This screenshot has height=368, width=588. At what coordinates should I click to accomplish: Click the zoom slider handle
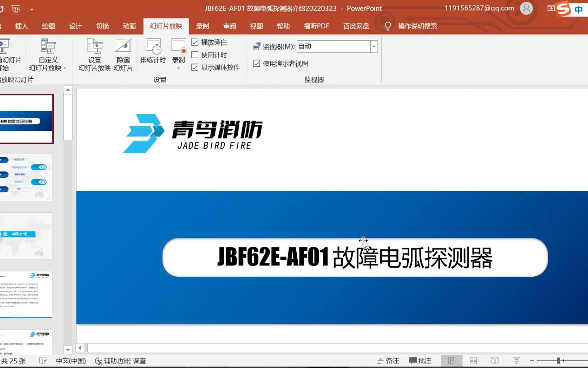coord(558,361)
